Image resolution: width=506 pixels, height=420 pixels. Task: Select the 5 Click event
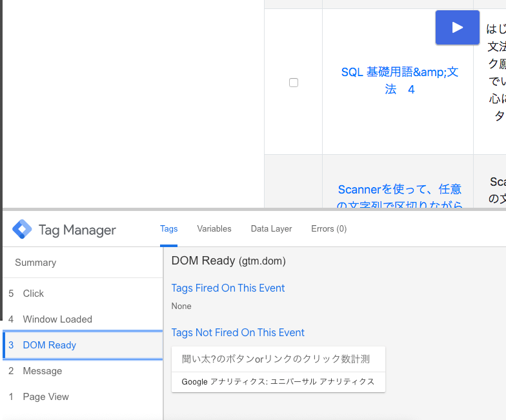click(83, 293)
